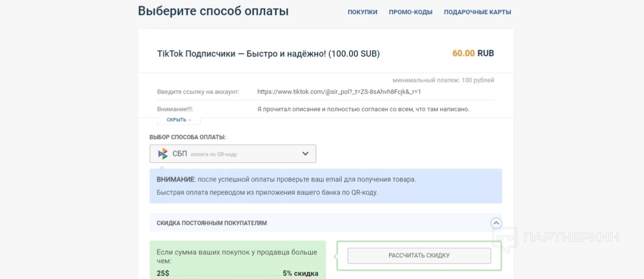The height and width of the screenshot is (279, 644).
Task: Open the payment method dropdown chevron
Action: tap(305, 154)
